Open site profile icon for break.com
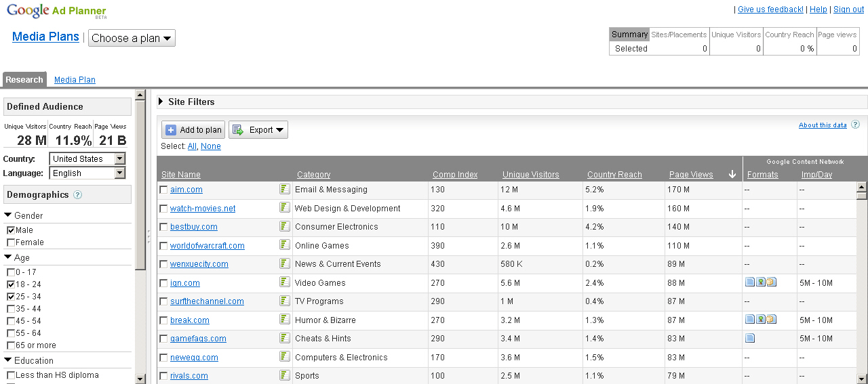The width and height of the screenshot is (868, 384). tap(285, 320)
